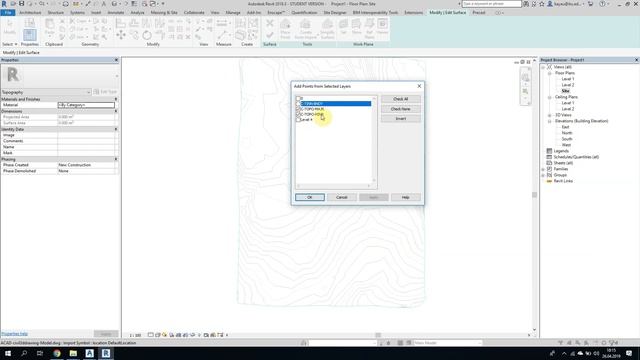
Task: Close the Add Points from Selected Layers dialog
Action: 419,86
